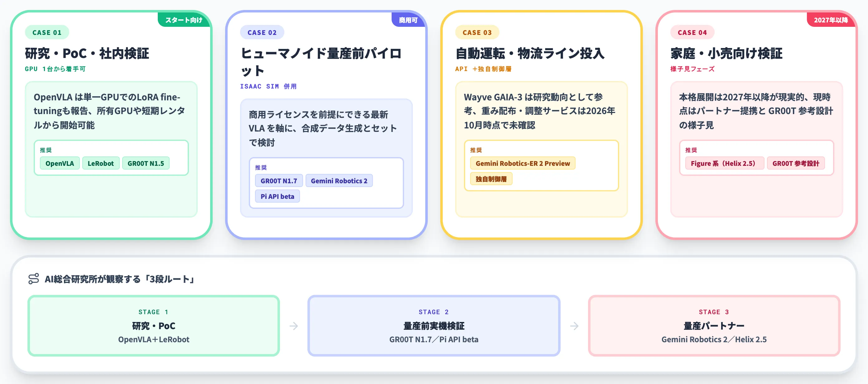Click the arrow between Stage 2 and Stage 3
Viewport: 868px width, 384px height.
pyautogui.click(x=574, y=326)
